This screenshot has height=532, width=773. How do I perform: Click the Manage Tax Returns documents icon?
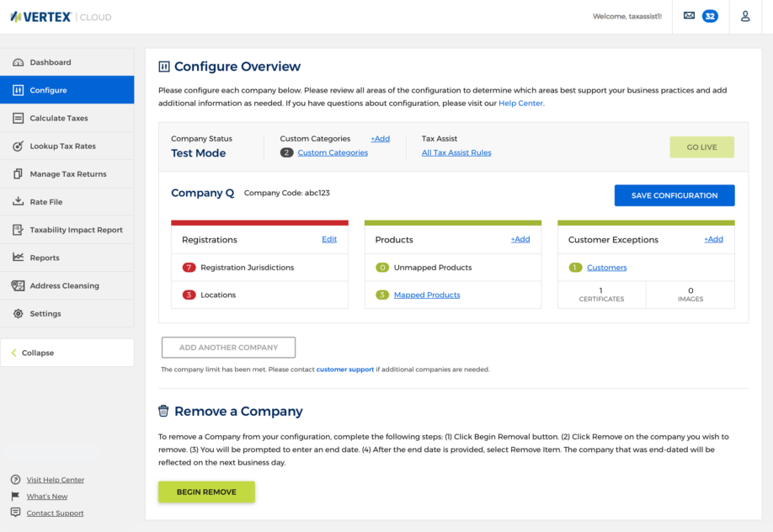coord(19,173)
